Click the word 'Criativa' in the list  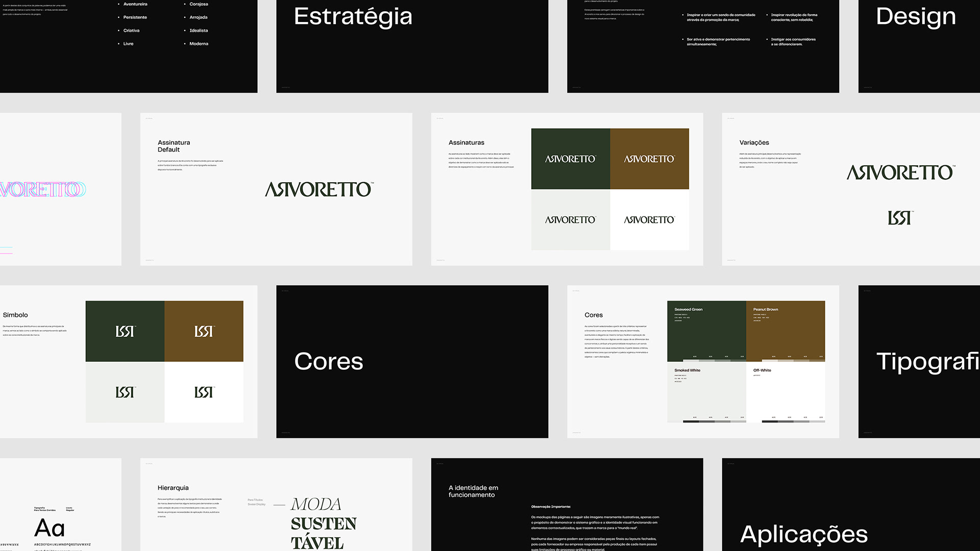(x=131, y=31)
